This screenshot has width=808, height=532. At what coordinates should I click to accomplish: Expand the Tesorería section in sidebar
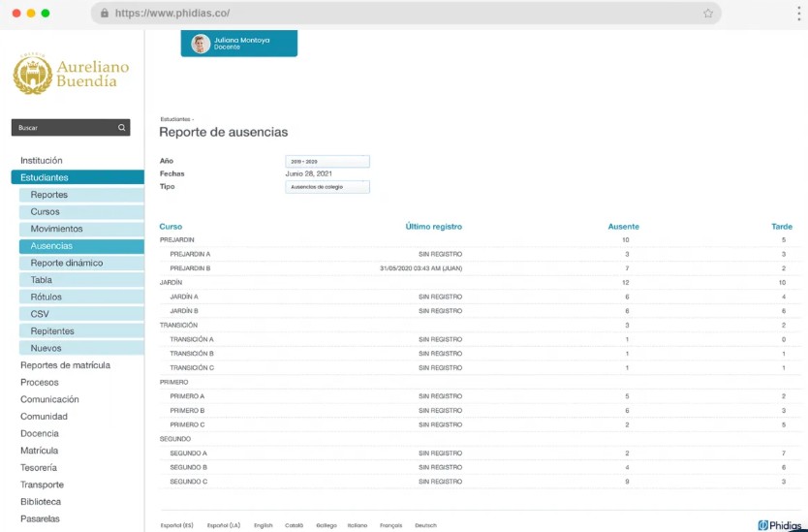[x=39, y=468]
